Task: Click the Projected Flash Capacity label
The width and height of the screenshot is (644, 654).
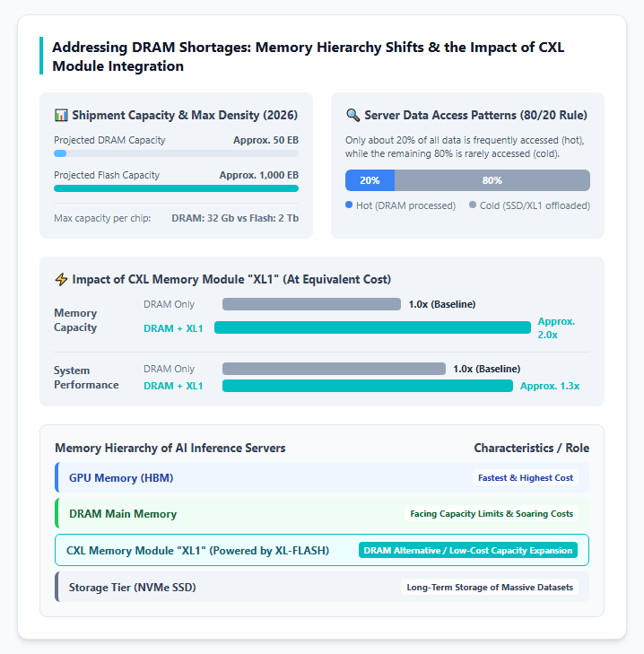Action: tap(107, 175)
